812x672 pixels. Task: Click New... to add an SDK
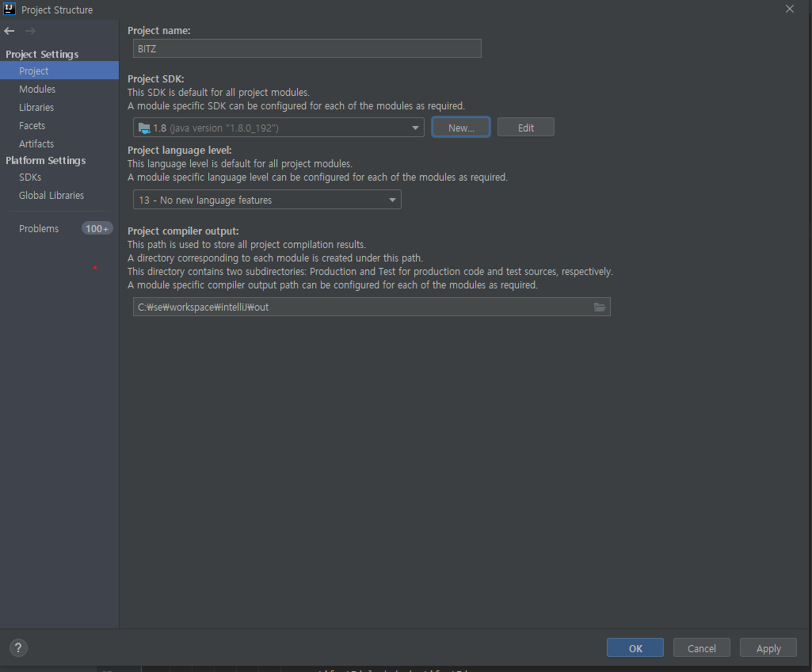pos(461,128)
